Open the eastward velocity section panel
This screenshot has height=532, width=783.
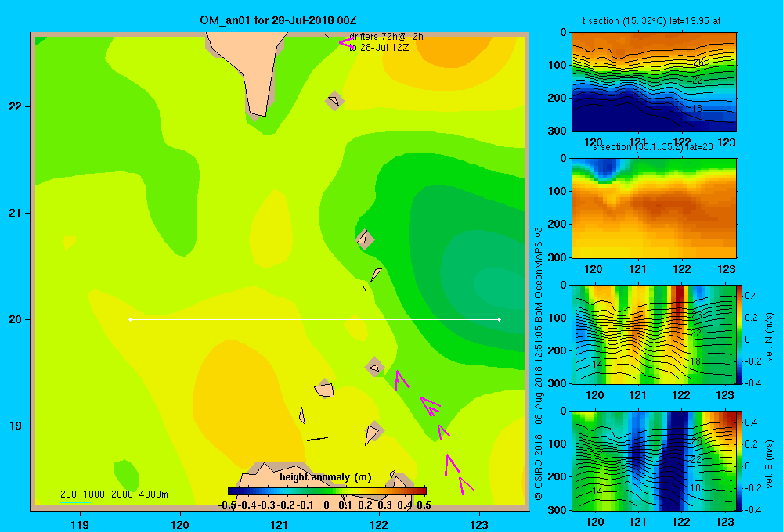pos(654,461)
